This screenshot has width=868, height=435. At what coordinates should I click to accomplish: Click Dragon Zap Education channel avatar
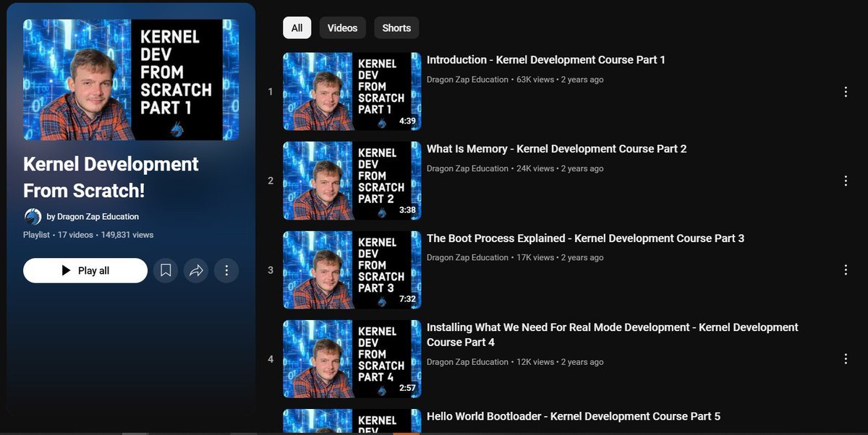point(33,217)
